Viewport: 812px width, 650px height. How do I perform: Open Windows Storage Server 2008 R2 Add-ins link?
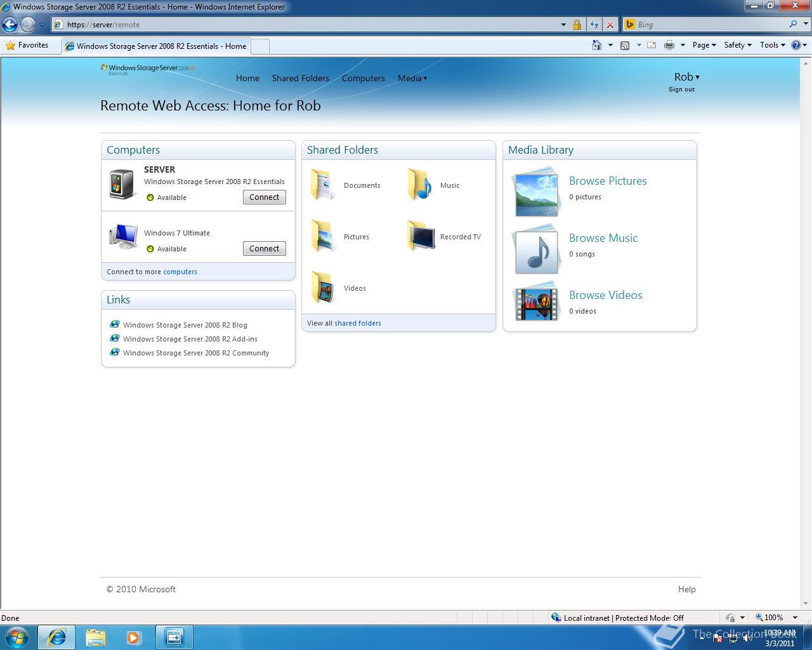190,339
